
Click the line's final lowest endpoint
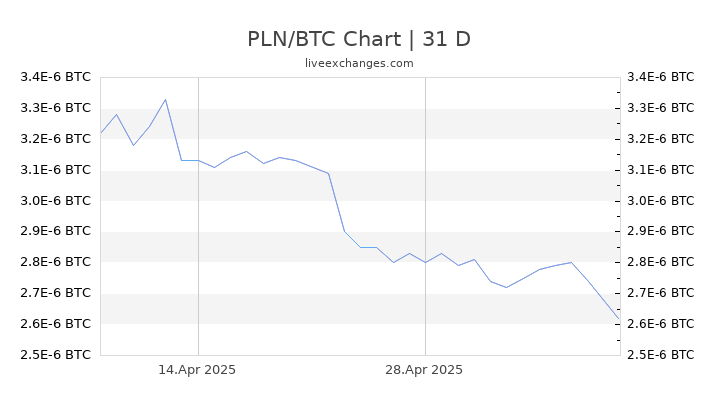pos(619,318)
